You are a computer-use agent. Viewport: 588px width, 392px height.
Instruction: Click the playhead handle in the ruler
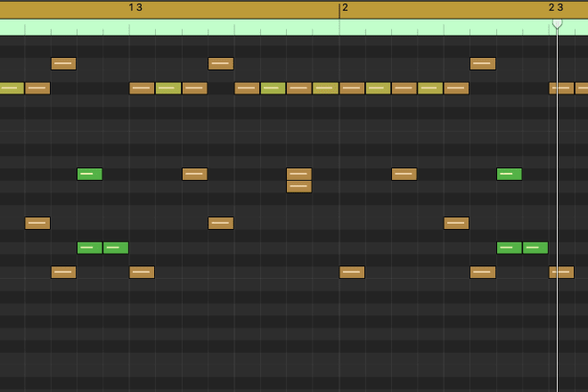click(x=557, y=23)
